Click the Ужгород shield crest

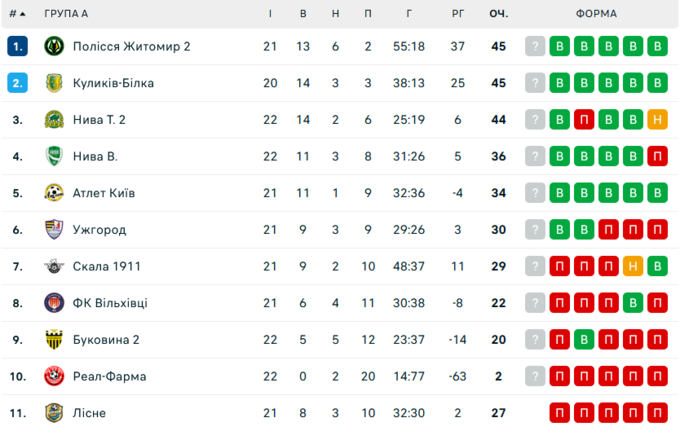click(x=54, y=229)
